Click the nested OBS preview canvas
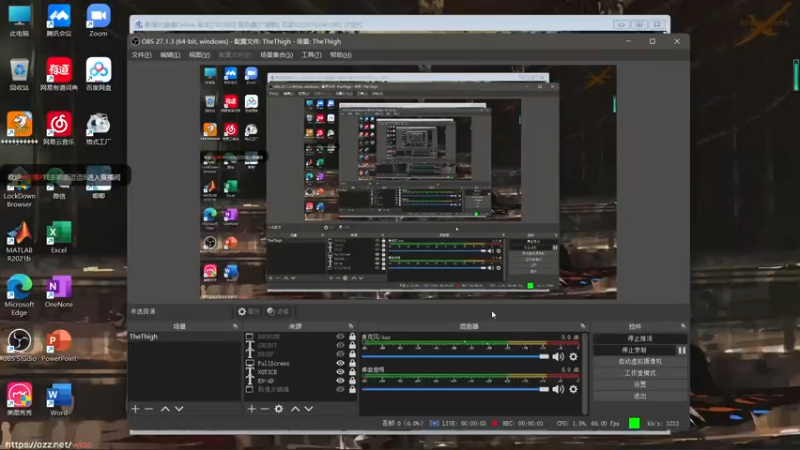Screen dimensions: 800x450 point(408,182)
